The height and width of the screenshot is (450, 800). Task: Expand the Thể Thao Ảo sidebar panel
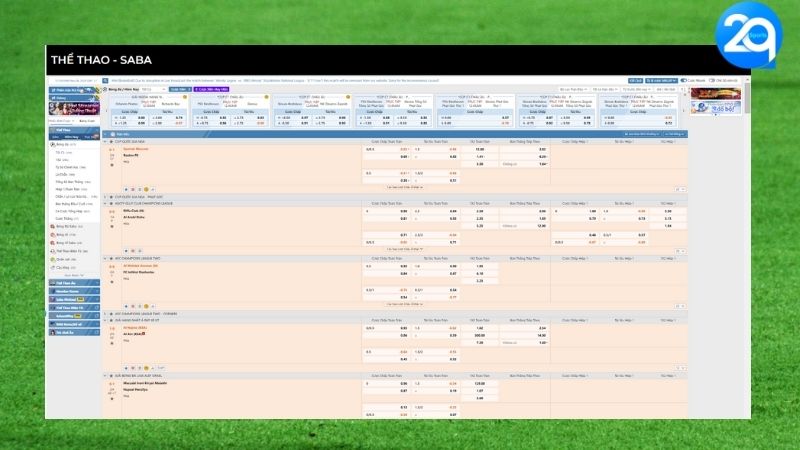[74, 283]
